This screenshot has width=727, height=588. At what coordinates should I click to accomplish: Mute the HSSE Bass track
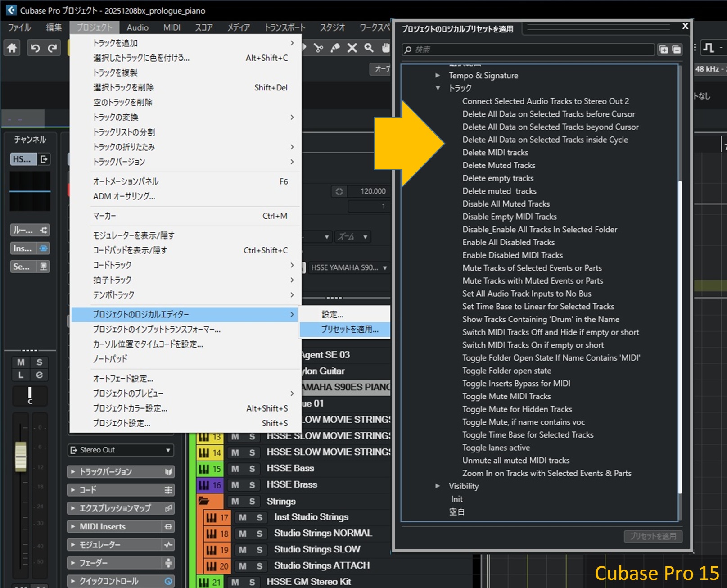point(235,469)
